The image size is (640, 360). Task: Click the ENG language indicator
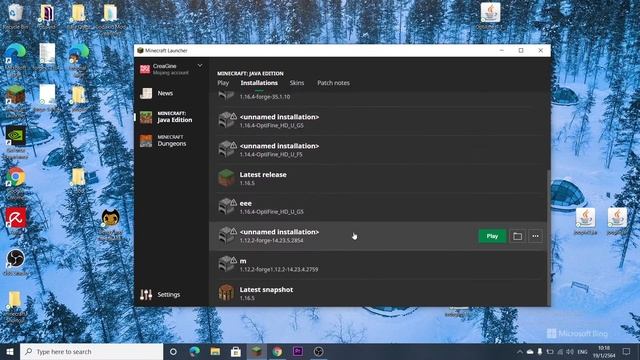point(582,352)
